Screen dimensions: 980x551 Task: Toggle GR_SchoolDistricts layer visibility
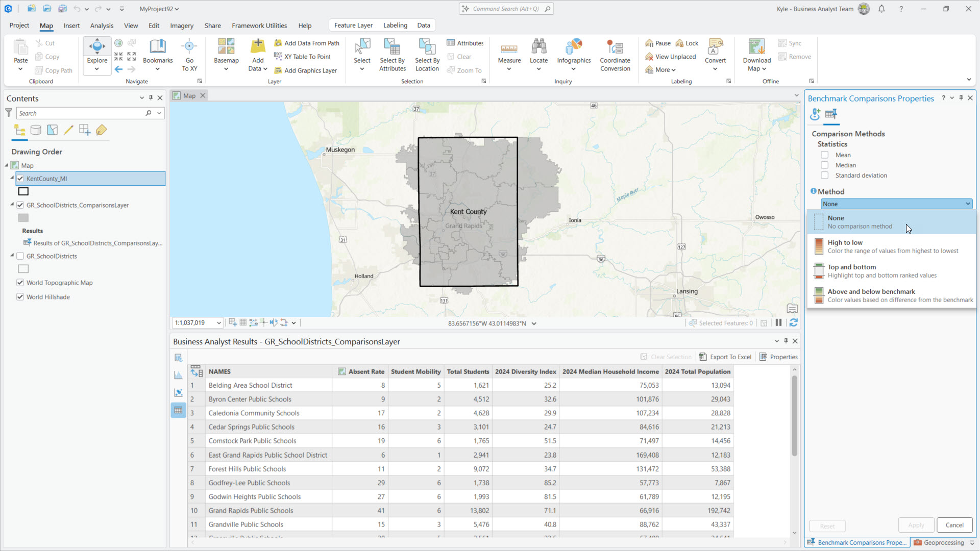(20, 256)
